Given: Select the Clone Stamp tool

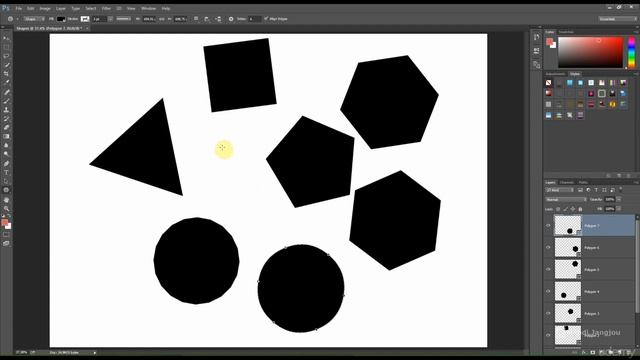Looking at the screenshot, I should pos(6,110).
